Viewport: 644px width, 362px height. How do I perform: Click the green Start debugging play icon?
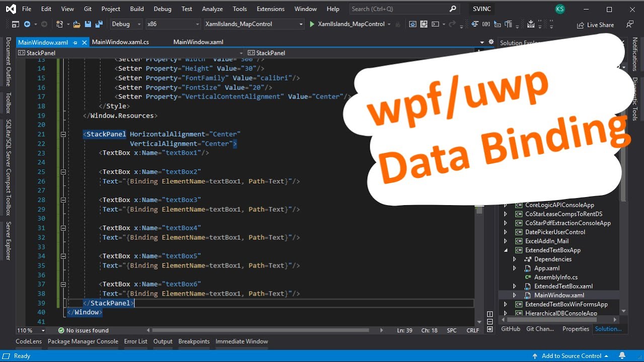coord(312,24)
